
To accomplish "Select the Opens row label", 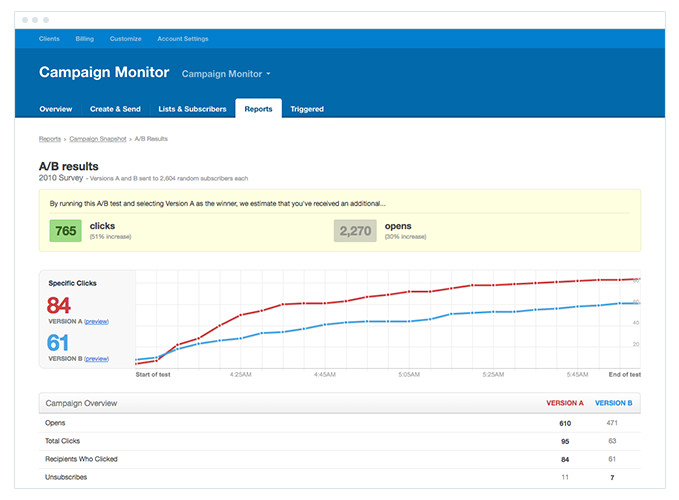I will (x=55, y=423).
